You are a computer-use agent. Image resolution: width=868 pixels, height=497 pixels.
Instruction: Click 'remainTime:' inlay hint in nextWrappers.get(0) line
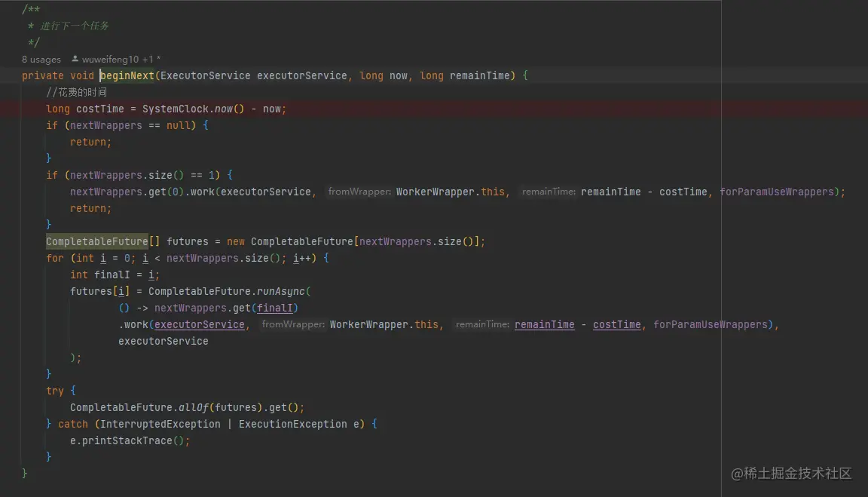pyautogui.click(x=549, y=192)
